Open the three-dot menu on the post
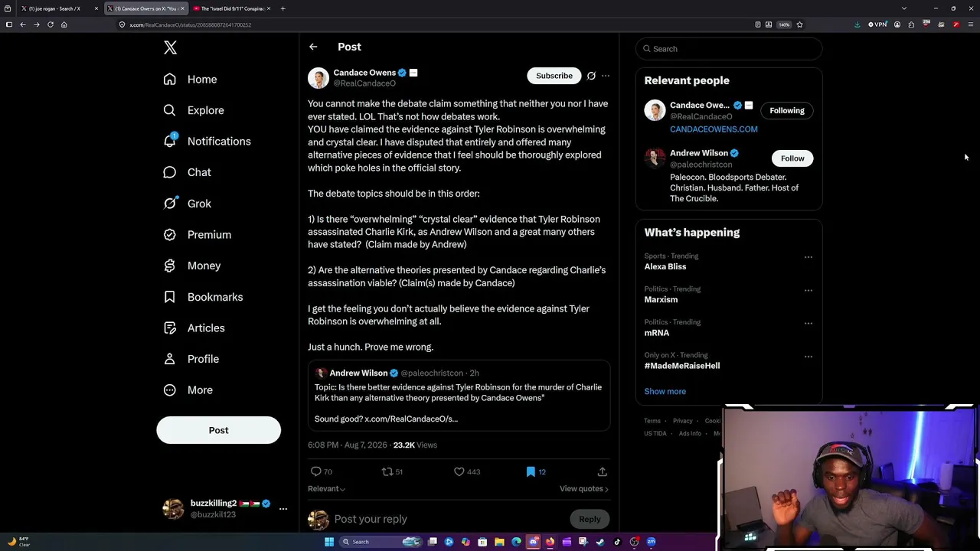 pyautogui.click(x=606, y=76)
